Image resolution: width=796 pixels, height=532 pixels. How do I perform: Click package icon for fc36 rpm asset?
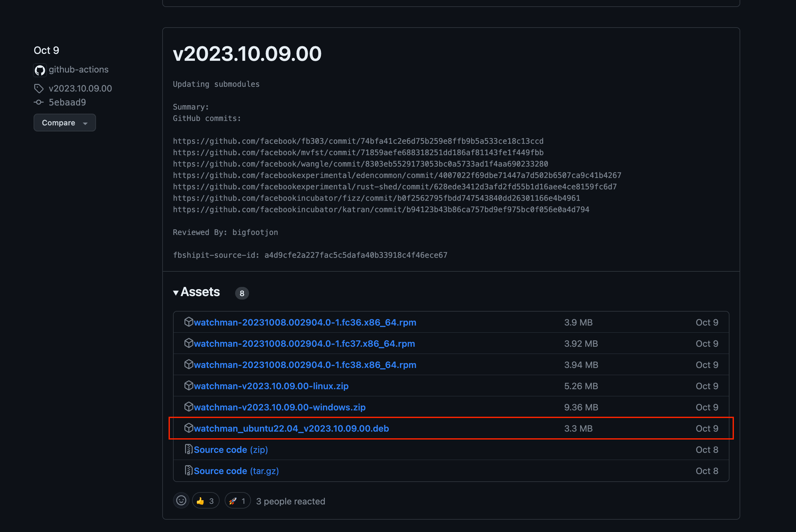click(189, 322)
